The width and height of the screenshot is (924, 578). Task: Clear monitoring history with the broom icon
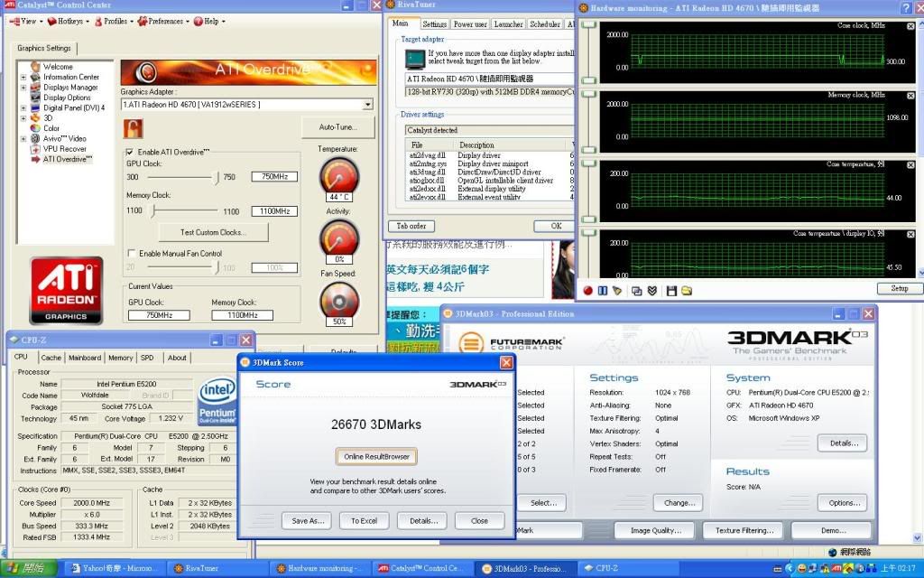pos(617,291)
